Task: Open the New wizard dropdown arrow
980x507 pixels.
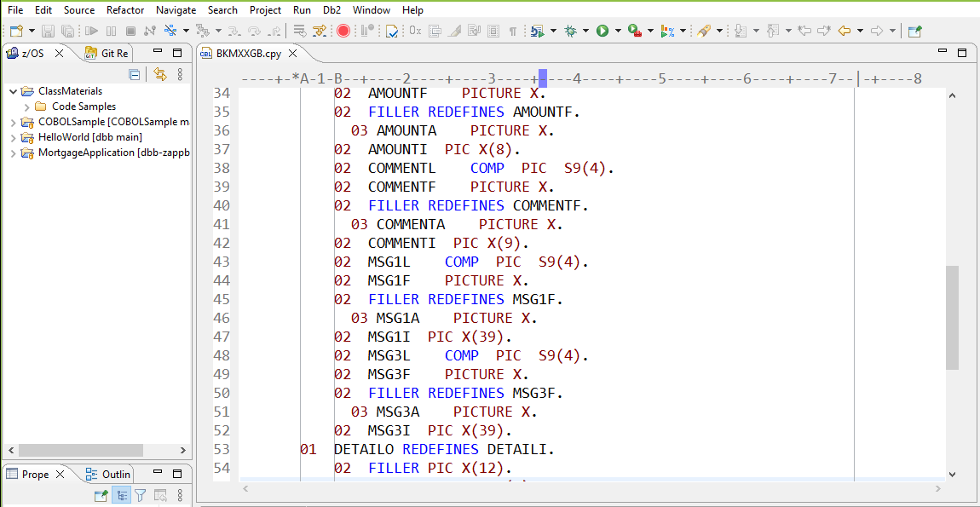Action: (32, 31)
